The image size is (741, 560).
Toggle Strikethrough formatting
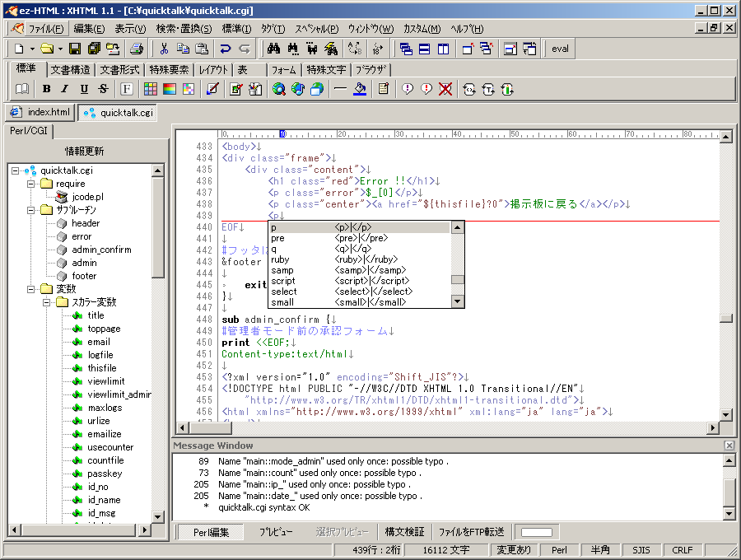(x=103, y=89)
